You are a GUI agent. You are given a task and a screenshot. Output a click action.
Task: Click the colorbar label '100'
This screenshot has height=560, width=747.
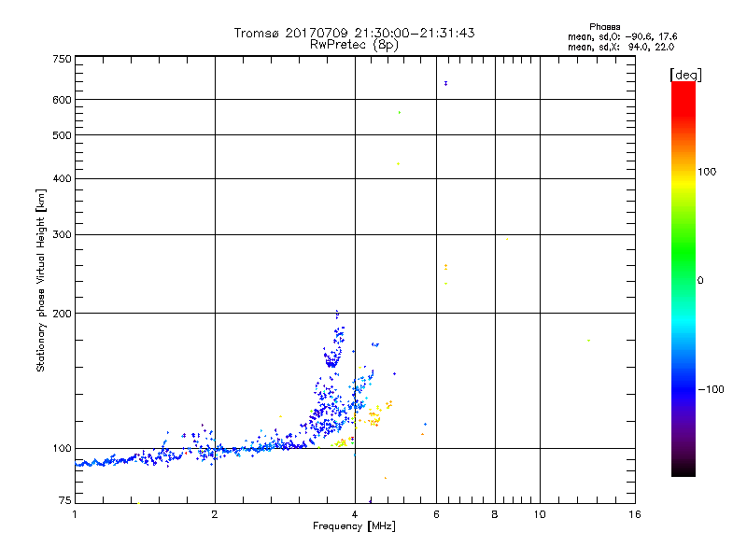[707, 172]
